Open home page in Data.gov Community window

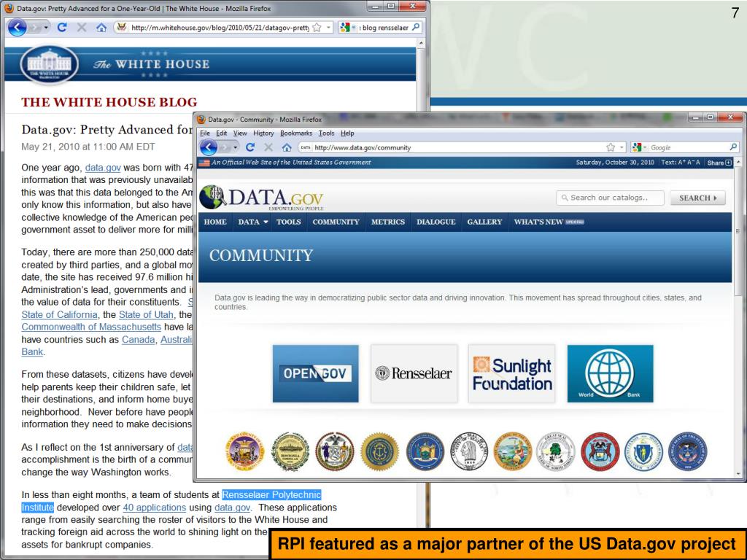pos(286,147)
